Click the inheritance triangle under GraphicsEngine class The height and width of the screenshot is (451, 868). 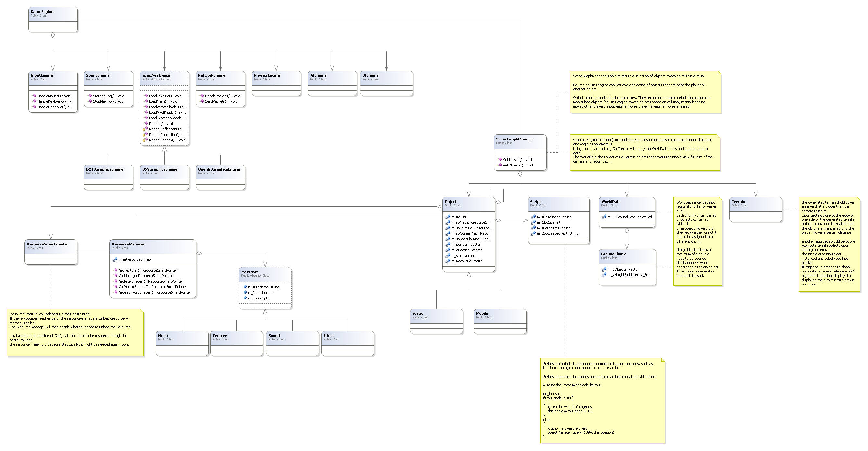[x=164, y=148]
